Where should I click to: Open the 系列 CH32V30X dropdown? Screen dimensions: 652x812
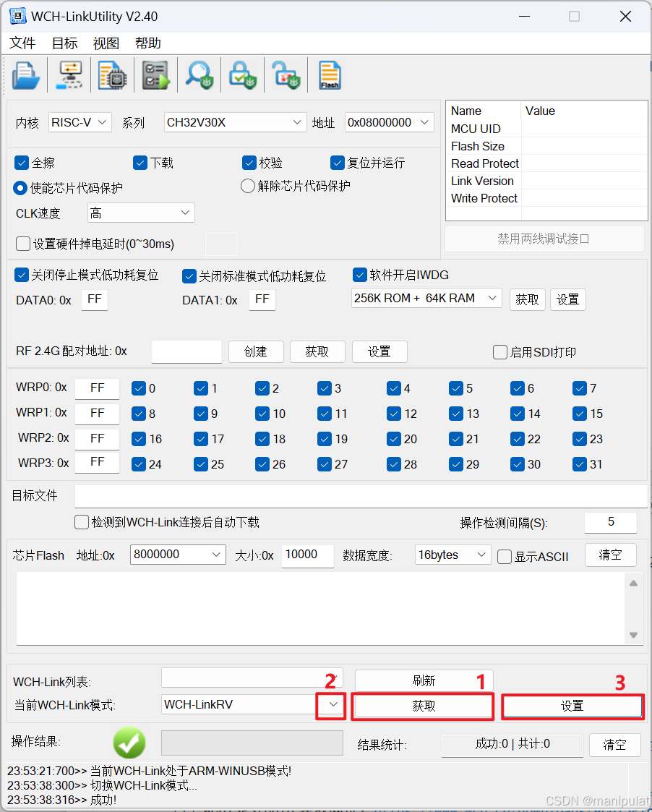pyautogui.click(x=235, y=122)
